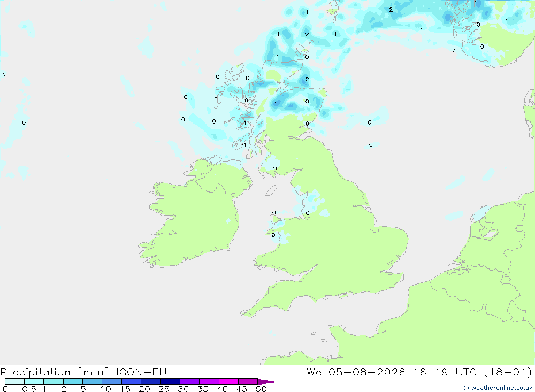
Task: Open the weatheronline.co.uk copyright link
Action: pos(498,388)
